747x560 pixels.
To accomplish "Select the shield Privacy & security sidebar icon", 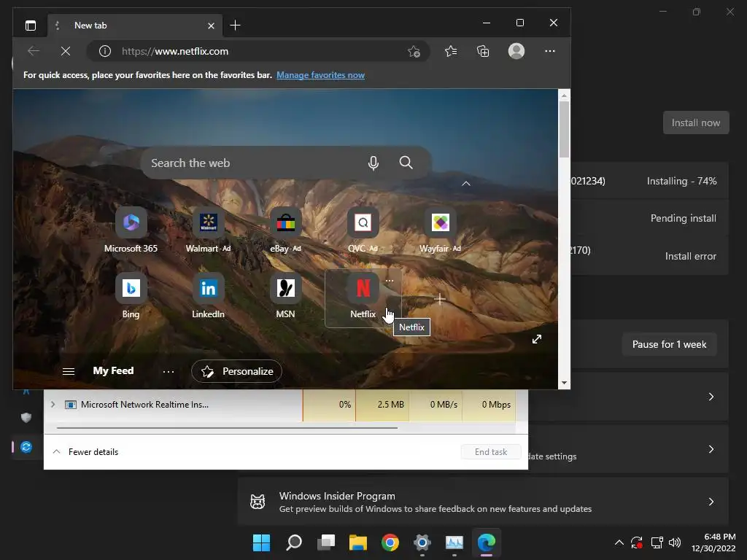I will point(26,417).
